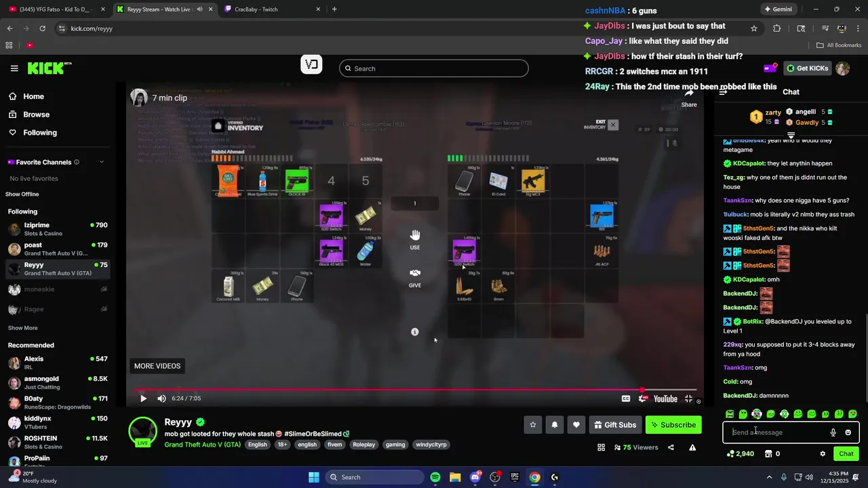Open the shop icon below the chat input
This screenshot has width=868, height=488.
click(768, 453)
